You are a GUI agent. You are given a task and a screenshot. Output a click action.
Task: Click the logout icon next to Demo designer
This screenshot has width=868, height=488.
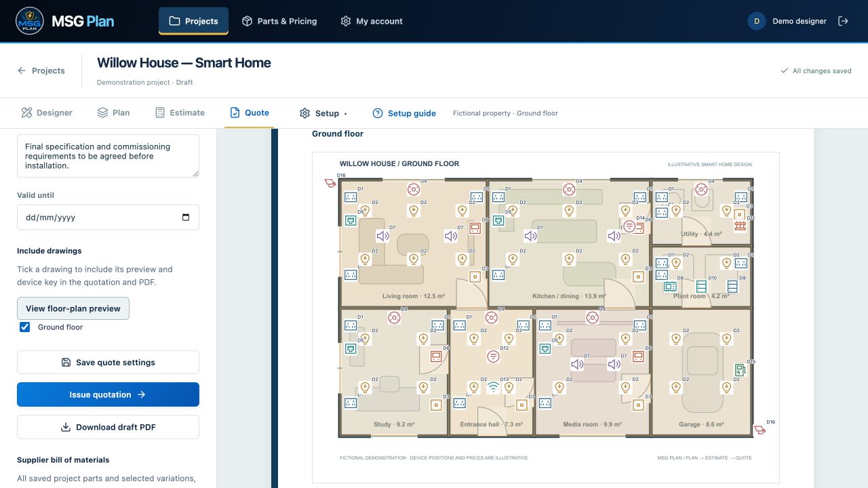click(x=843, y=21)
